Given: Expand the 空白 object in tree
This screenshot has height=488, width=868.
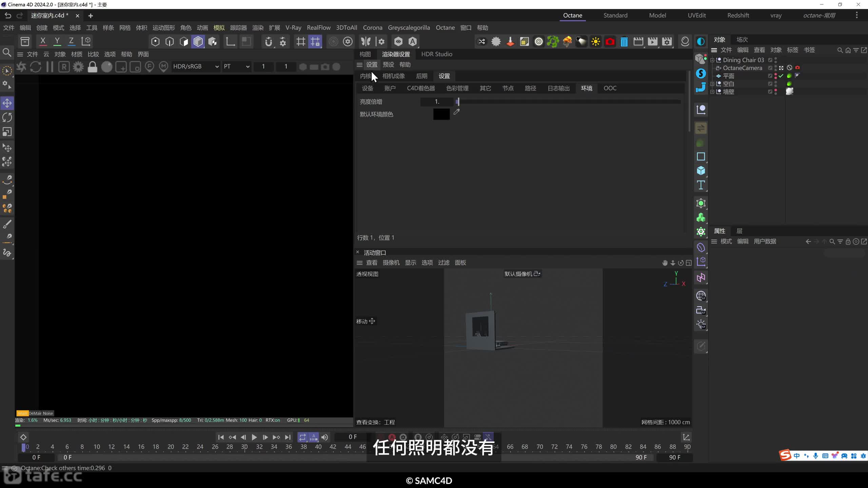Looking at the screenshot, I should click(712, 84).
